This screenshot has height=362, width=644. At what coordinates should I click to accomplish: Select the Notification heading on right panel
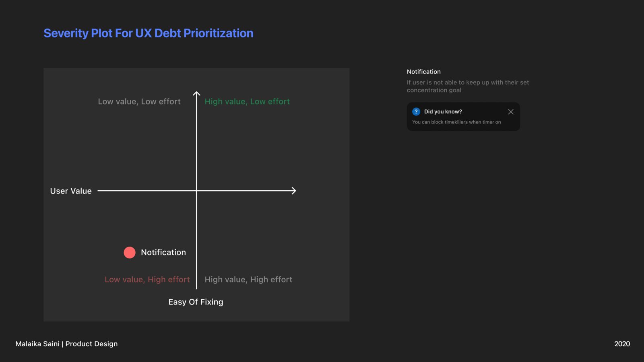[x=424, y=72]
